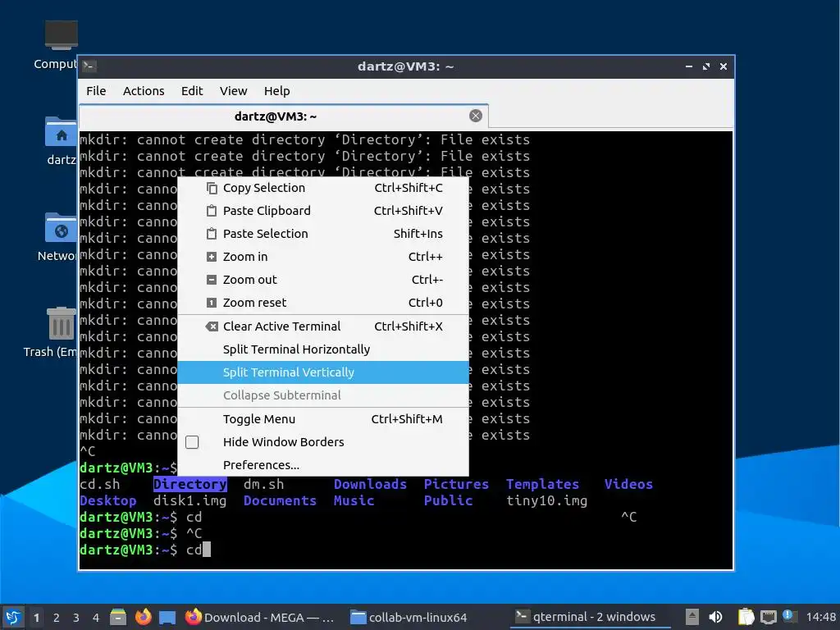Open the volume control speaker icon
This screenshot has height=630, width=840.
[715, 617]
